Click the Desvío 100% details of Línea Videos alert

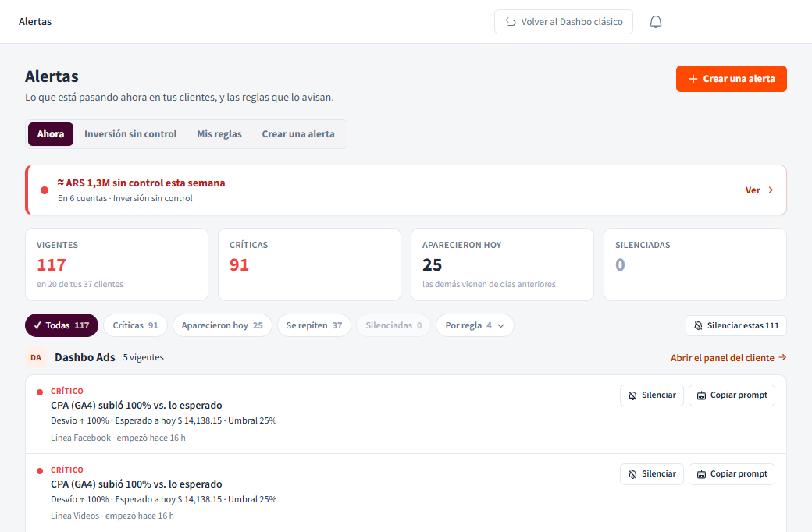pos(164,499)
